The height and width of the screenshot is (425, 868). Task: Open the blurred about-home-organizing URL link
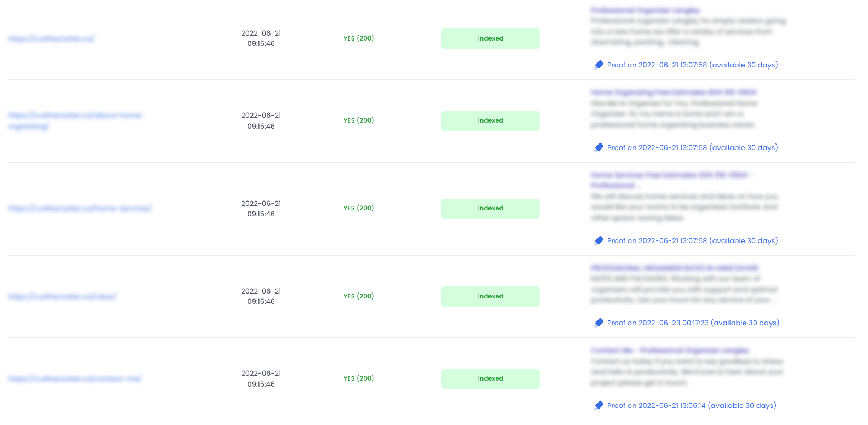coord(76,121)
